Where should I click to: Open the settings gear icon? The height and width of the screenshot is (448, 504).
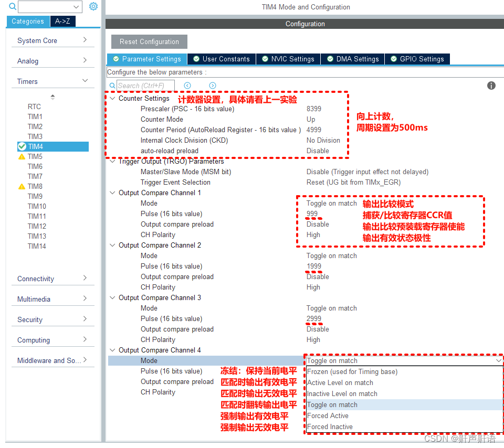coord(93,6)
